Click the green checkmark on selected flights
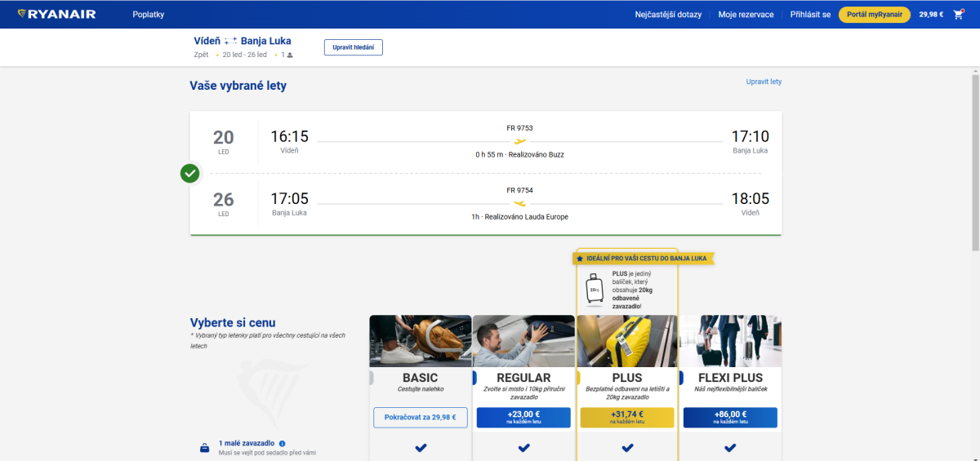Image resolution: width=980 pixels, height=461 pixels. click(x=190, y=173)
